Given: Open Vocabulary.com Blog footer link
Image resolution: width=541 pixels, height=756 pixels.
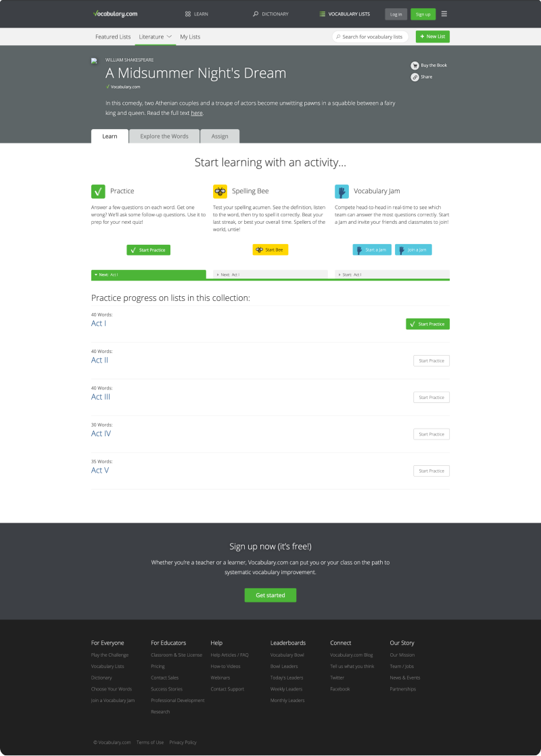Looking at the screenshot, I should tap(352, 655).
